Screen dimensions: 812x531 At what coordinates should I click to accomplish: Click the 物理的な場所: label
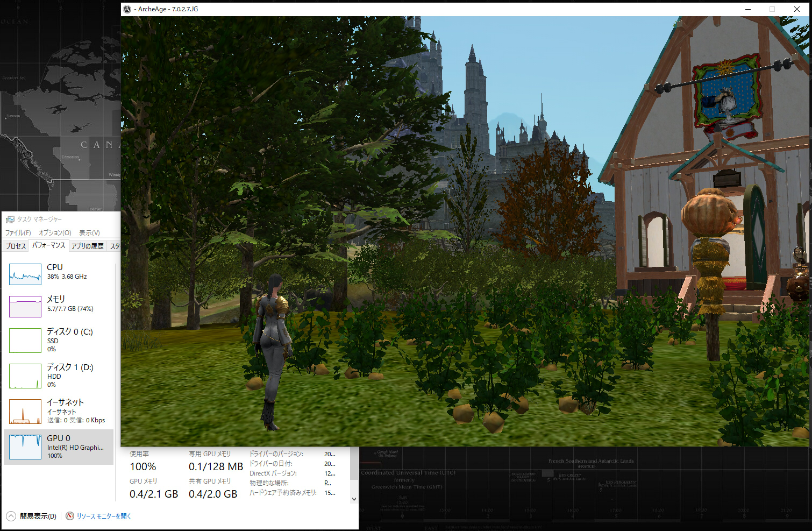pyautogui.click(x=269, y=483)
